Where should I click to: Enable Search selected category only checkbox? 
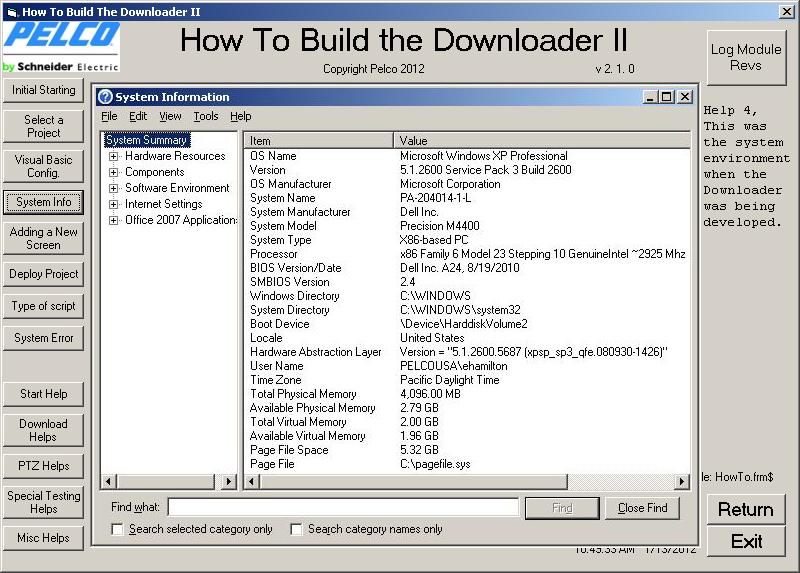[x=117, y=529]
